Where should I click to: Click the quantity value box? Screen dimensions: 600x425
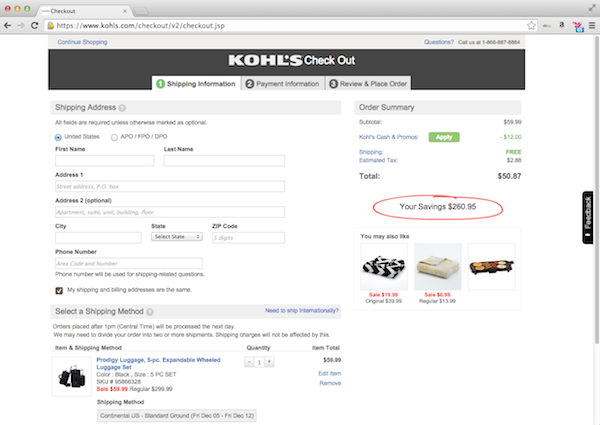tap(259, 362)
